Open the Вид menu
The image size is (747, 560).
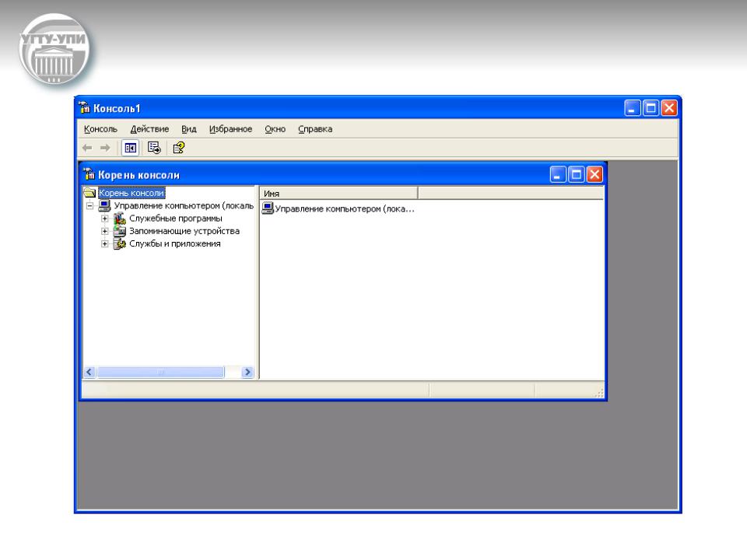coord(188,129)
